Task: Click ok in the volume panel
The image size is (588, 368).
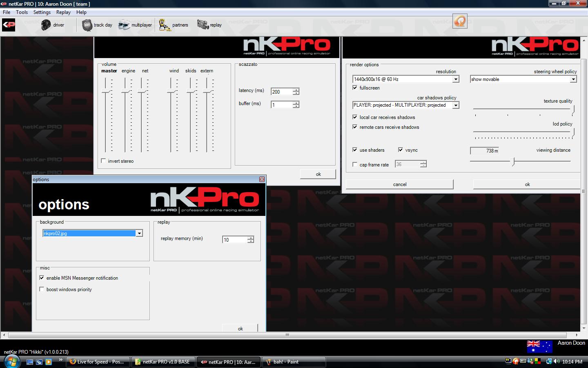Action: (x=318, y=174)
